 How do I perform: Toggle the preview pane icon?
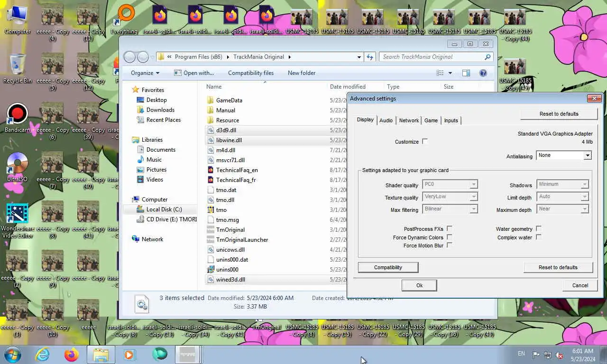click(x=466, y=73)
